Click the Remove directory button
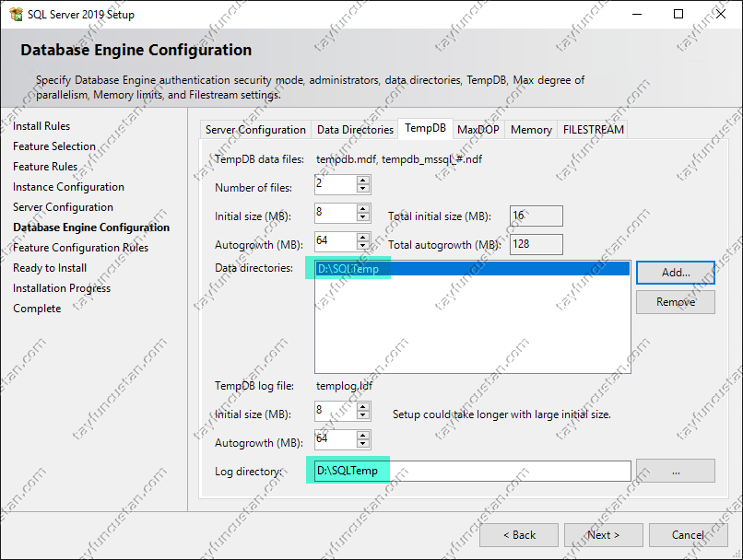Image resolution: width=743 pixels, height=560 pixels. point(675,301)
